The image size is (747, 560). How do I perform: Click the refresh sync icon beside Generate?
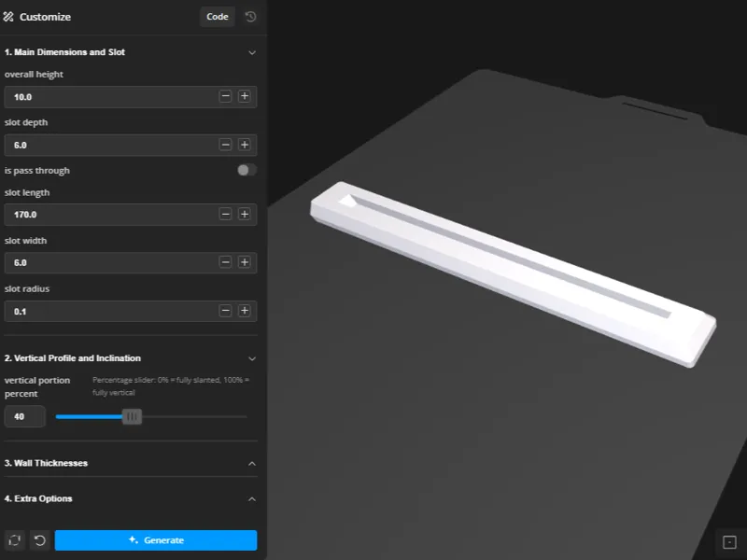pos(15,540)
